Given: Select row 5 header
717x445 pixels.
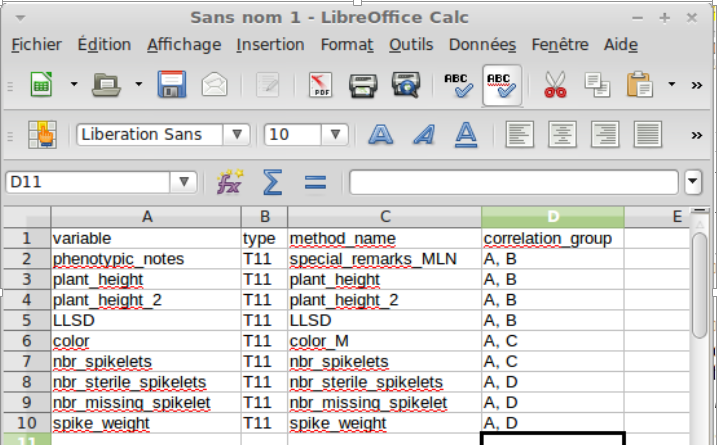Looking at the screenshot, I should click(27, 321).
